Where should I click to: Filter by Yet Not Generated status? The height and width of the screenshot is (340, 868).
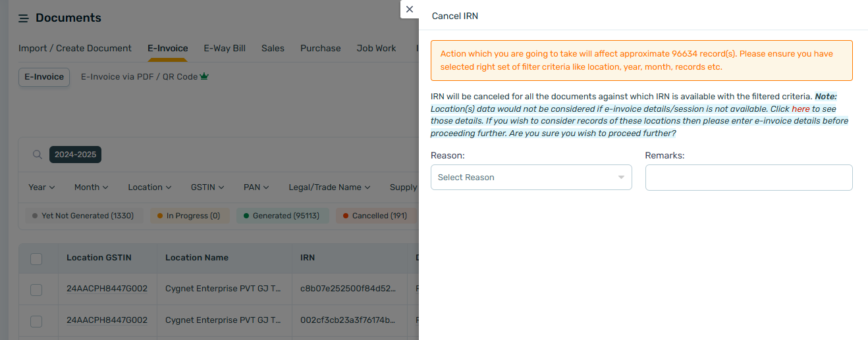point(84,216)
